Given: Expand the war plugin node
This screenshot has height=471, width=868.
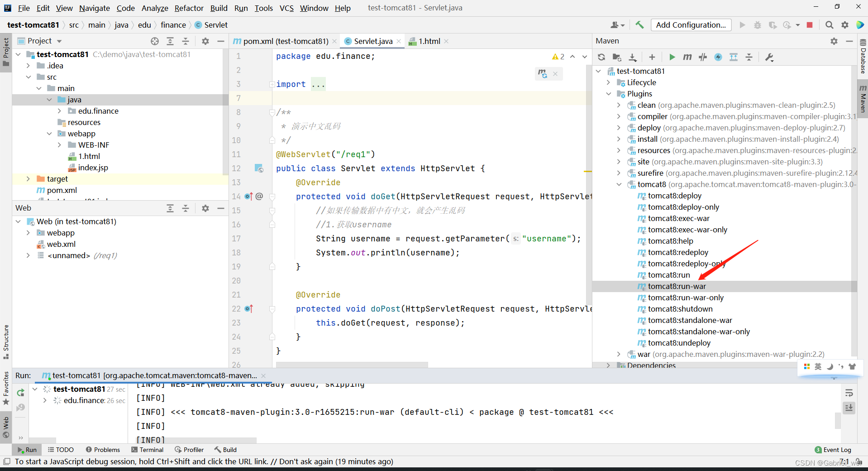Looking at the screenshot, I should (x=619, y=354).
